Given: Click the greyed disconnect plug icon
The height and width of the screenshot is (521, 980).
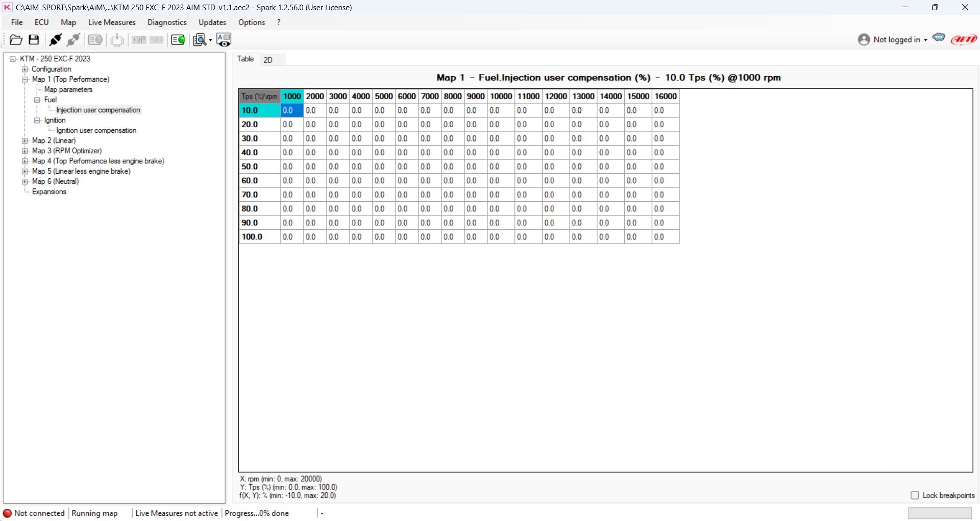Looking at the screenshot, I should tap(73, 40).
